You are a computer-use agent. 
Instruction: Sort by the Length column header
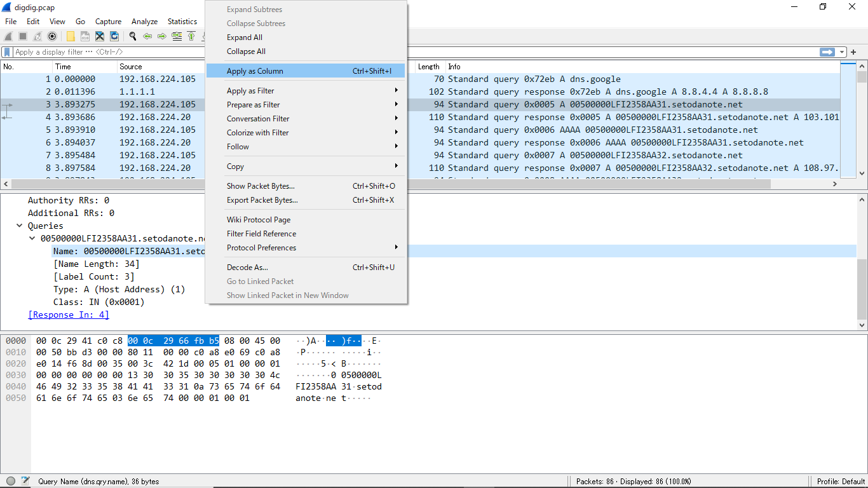(x=429, y=67)
